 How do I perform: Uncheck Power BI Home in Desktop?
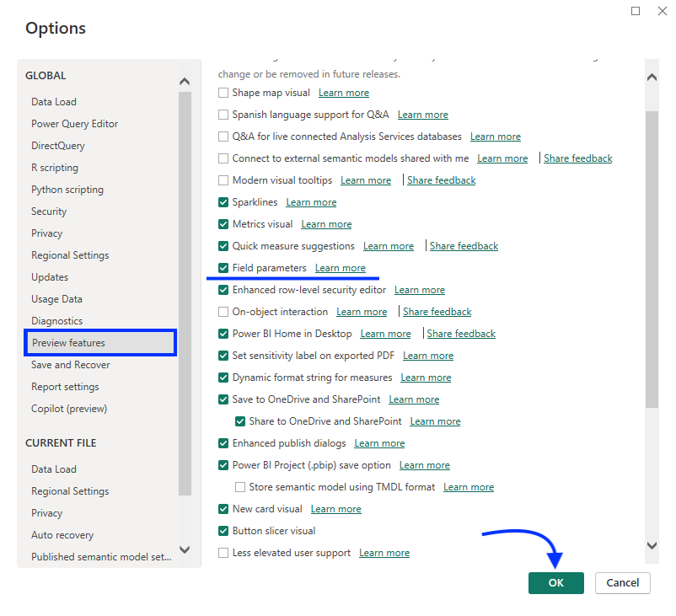223,334
